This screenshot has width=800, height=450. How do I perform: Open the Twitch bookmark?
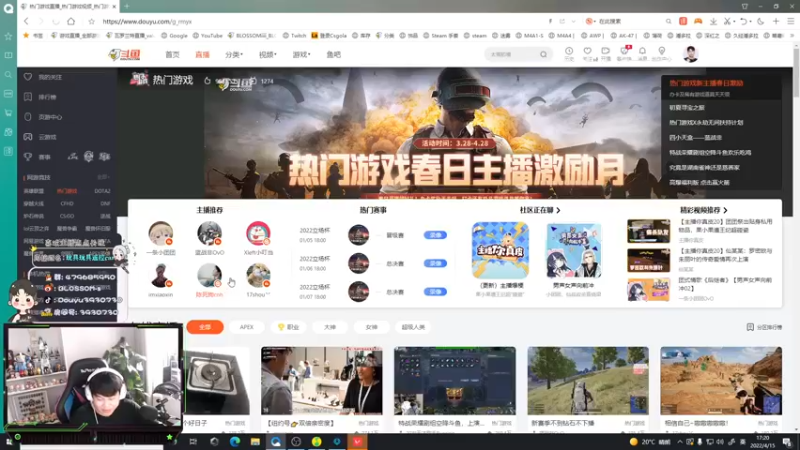coord(294,36)
